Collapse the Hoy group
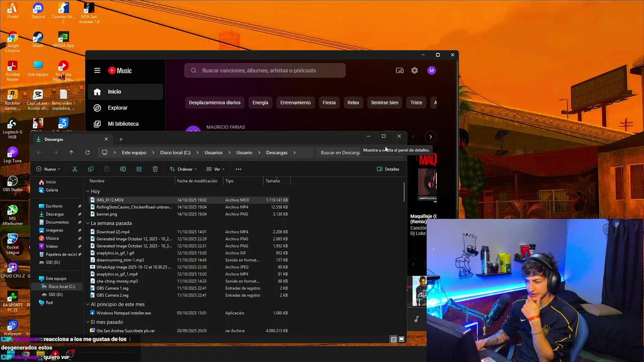This screenshot has height=362, width=644. (x=88, y=192)
